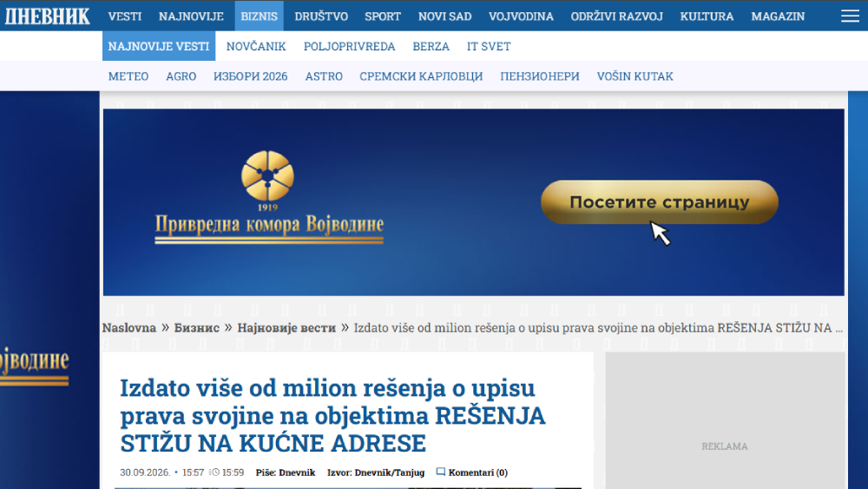868x489 pixels.
Task: Click the REKLAMA ad placeholder
Action: click(725, 420)
